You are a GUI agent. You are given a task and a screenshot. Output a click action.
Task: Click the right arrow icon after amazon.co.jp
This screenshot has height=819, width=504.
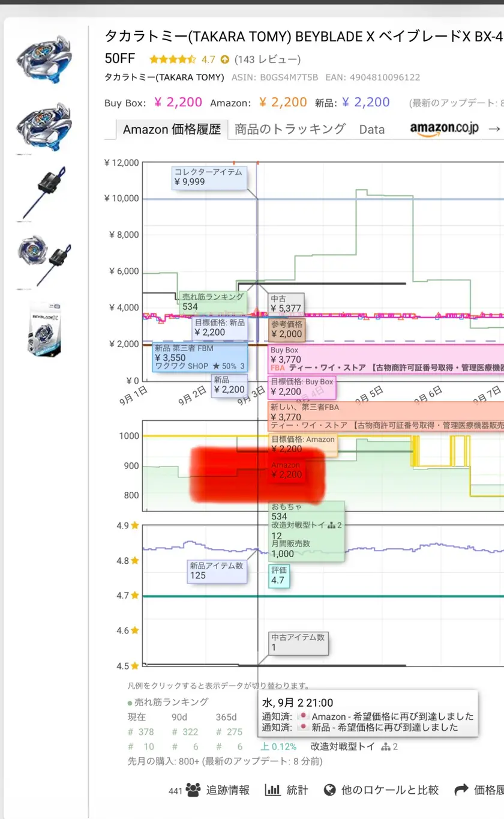494,128
